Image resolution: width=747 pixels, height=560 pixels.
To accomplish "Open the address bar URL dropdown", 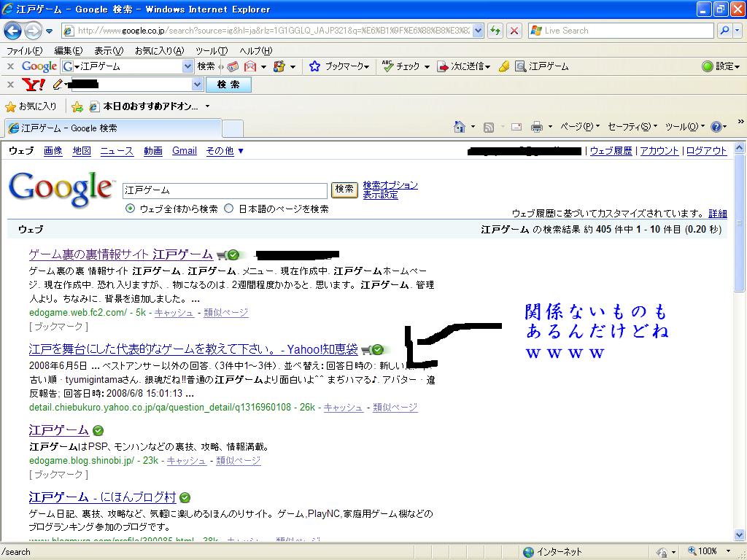I will coord(479,31).
